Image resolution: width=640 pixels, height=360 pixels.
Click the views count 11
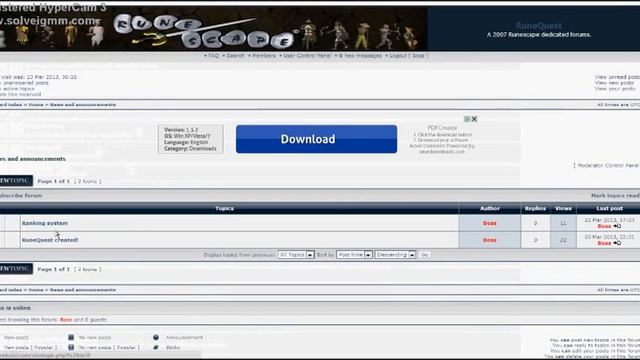(x=563, y=223)
